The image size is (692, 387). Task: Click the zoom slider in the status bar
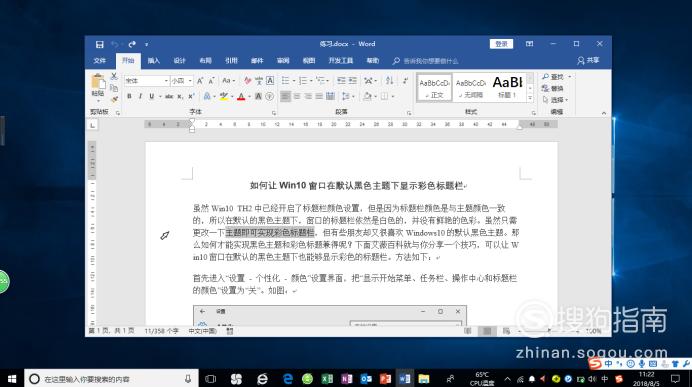(x=549, y=331)
